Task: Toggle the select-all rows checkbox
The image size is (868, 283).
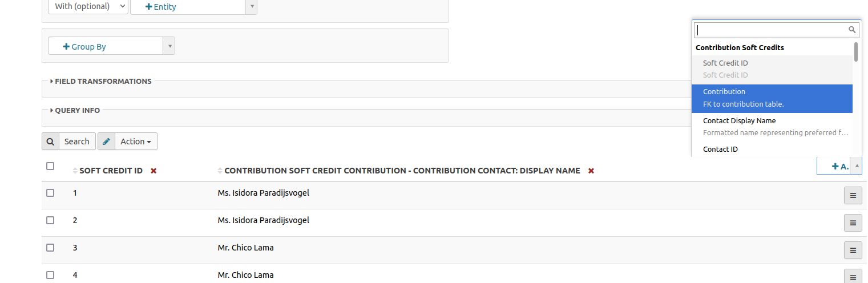Action: coord(50,166)
